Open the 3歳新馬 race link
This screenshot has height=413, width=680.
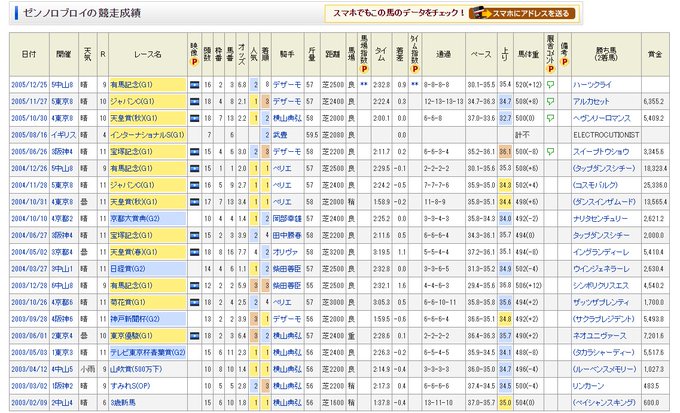[123, 403]
